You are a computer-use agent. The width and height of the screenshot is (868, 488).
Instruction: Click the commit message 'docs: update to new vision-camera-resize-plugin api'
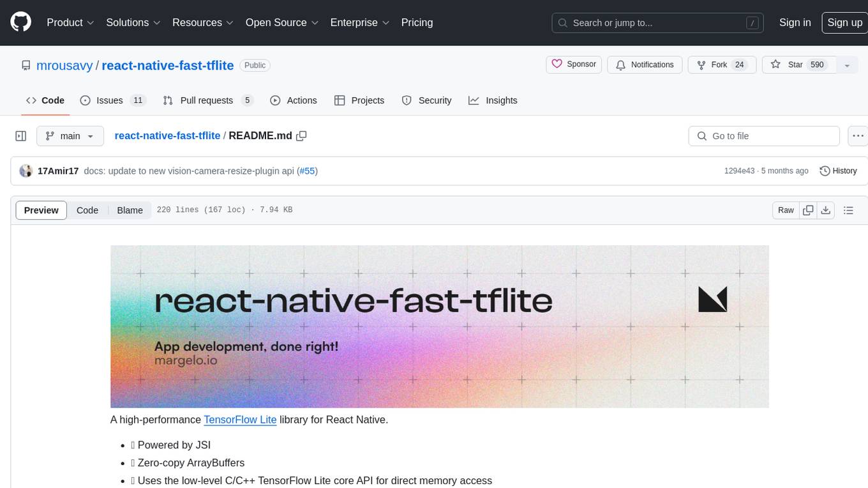(x=189, y=171)
